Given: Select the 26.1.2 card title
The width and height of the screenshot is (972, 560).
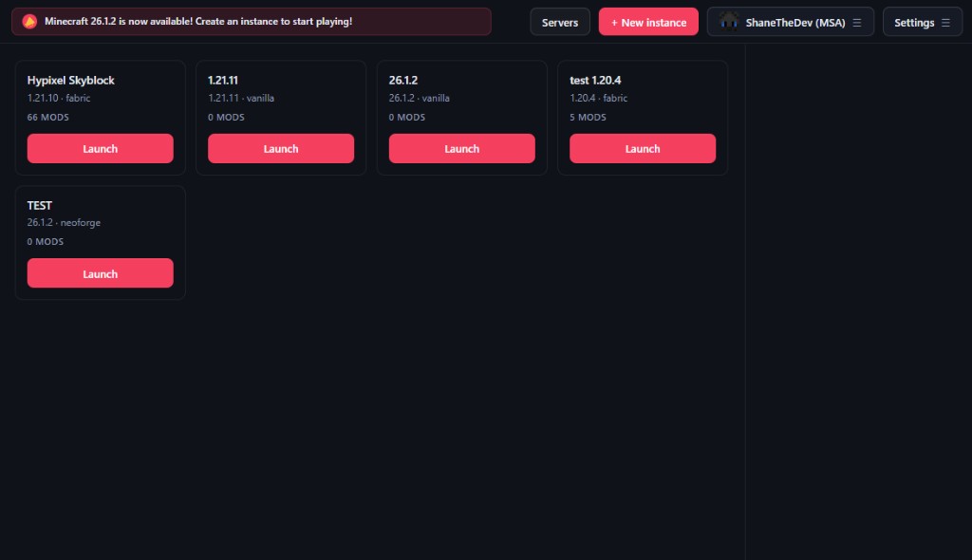Looking at the screenshot, I should pos(402,80).
